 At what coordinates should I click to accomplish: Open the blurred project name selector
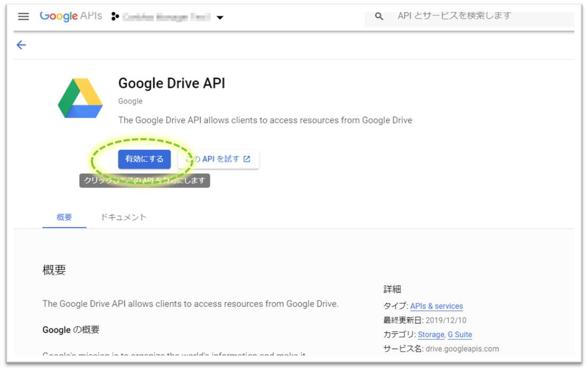click(x=166, y=17)
